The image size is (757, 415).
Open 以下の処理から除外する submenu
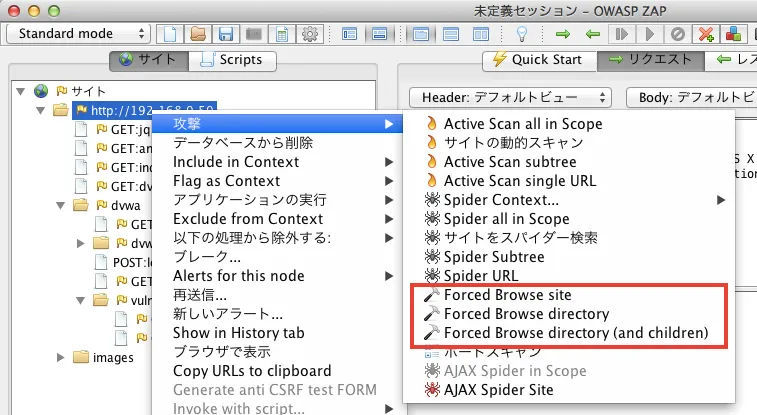tap(277, 238)
